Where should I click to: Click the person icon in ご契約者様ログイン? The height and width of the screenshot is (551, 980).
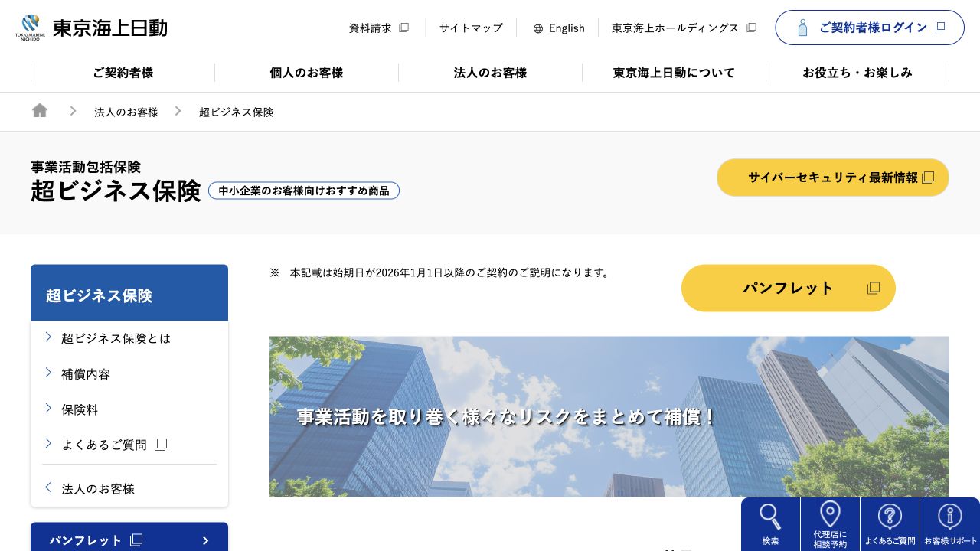point(802,28)
